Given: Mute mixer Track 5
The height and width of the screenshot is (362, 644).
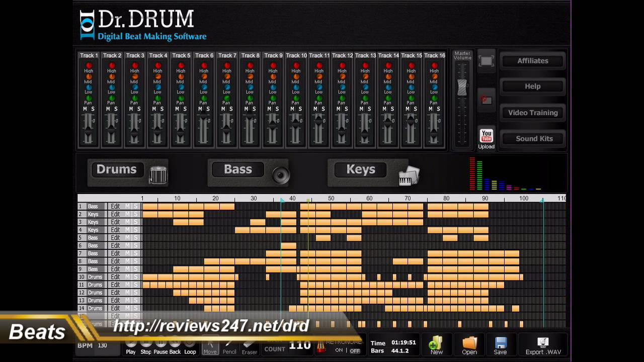Looking at the screenshot, I should [x=177, y=109].
